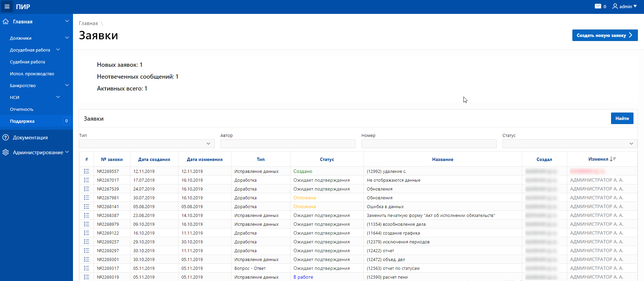This screenshot has width=644, height=281.
Task: Sort by Тип column header
Action: click(261, 159)
